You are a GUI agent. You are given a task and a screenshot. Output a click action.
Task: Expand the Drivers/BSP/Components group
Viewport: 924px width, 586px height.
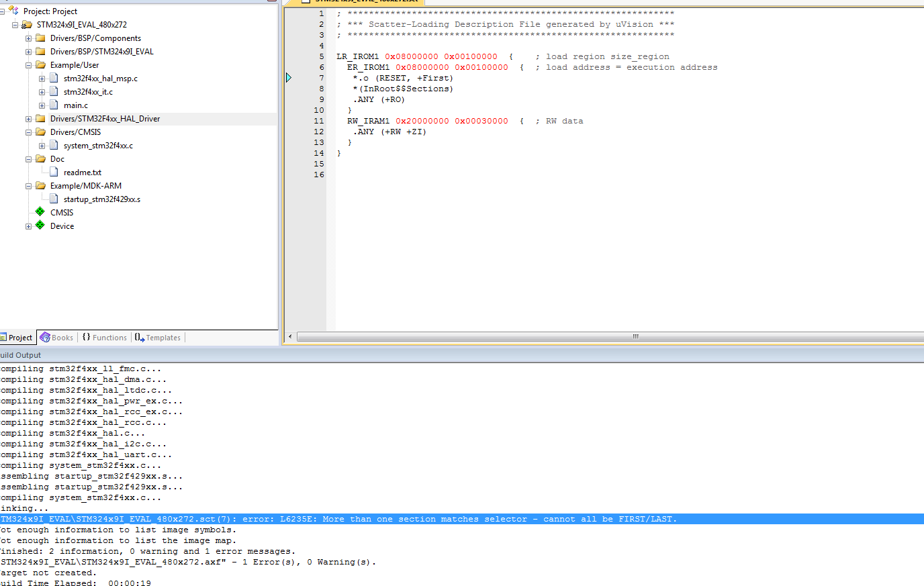(28, 38)
